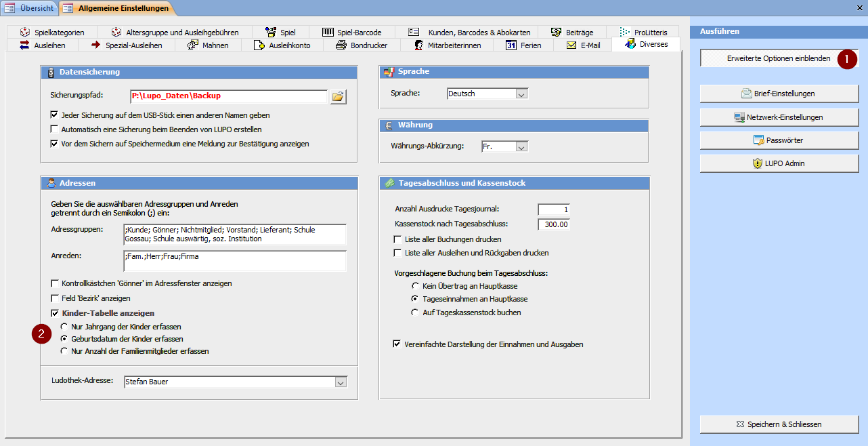
Task: Open the Sprache dropdown
Action: [521, 94]
